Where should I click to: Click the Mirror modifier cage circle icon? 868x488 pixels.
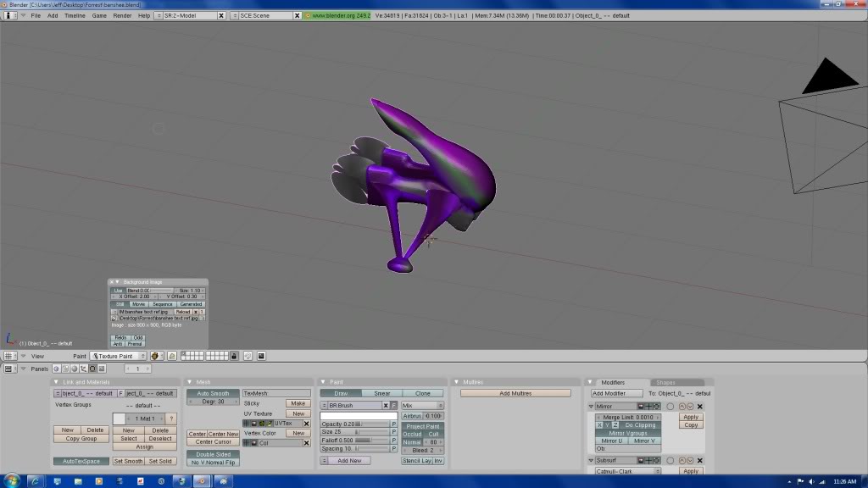pos(670,406)
